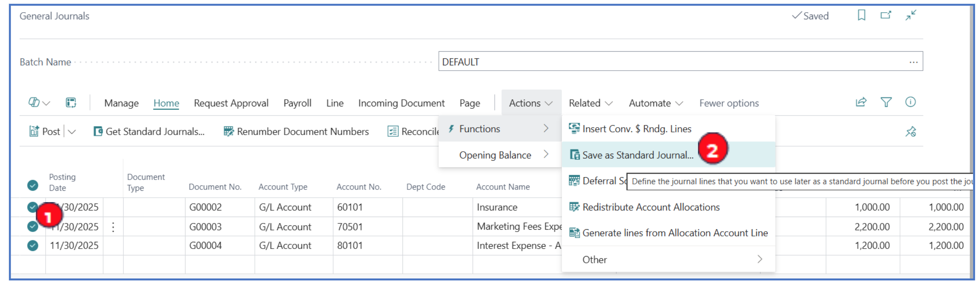Viewport: 980px width, 286px height.
Task: Expand the Other submenu entry
Action: pos(668,260)
